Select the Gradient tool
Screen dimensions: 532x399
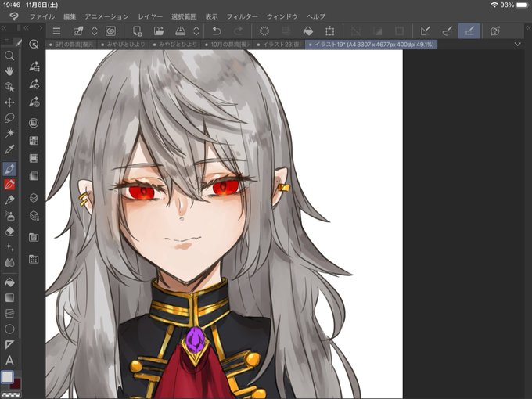click(x=9, y=297)
